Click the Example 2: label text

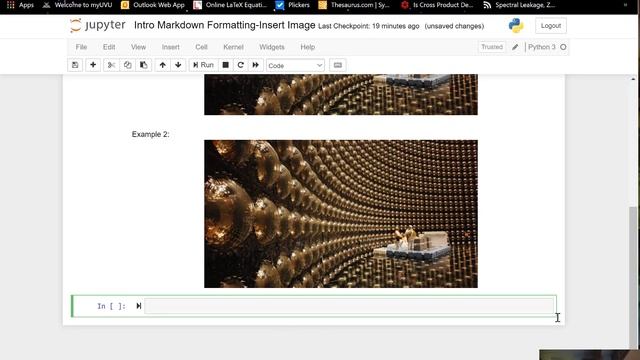coord(150,134)
